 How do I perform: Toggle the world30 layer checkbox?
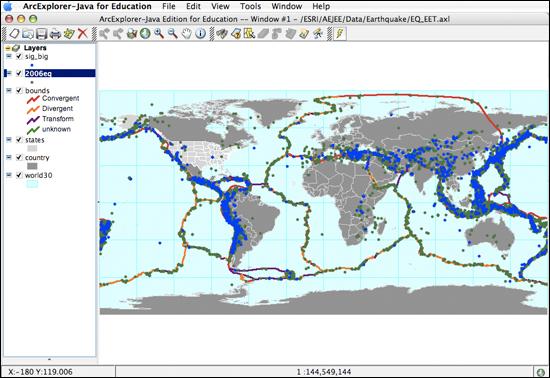coord(19,175)
